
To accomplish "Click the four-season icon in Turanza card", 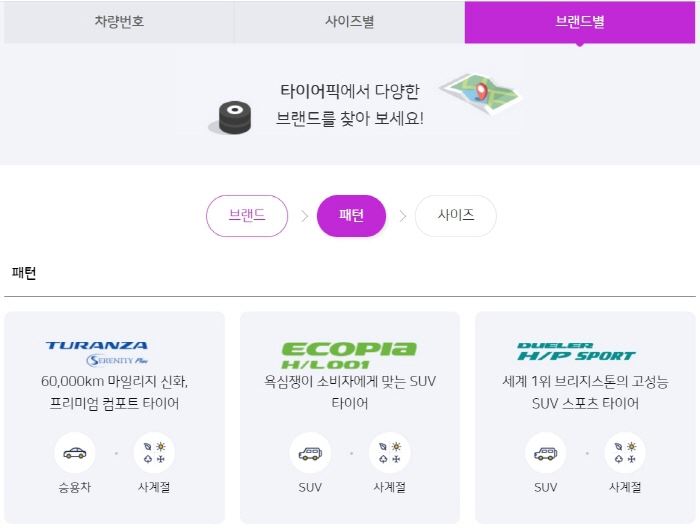I will (x=154, y=453).
